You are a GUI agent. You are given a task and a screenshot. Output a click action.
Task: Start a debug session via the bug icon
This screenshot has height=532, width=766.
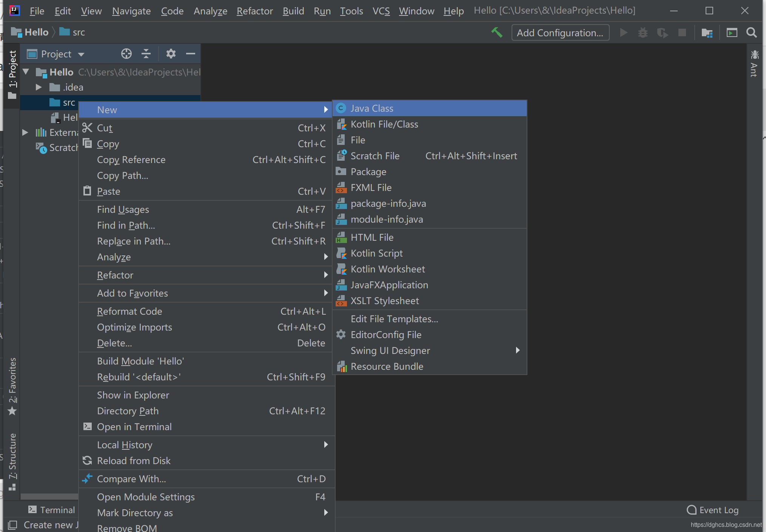pyautogui.click(x=643, y=33)
